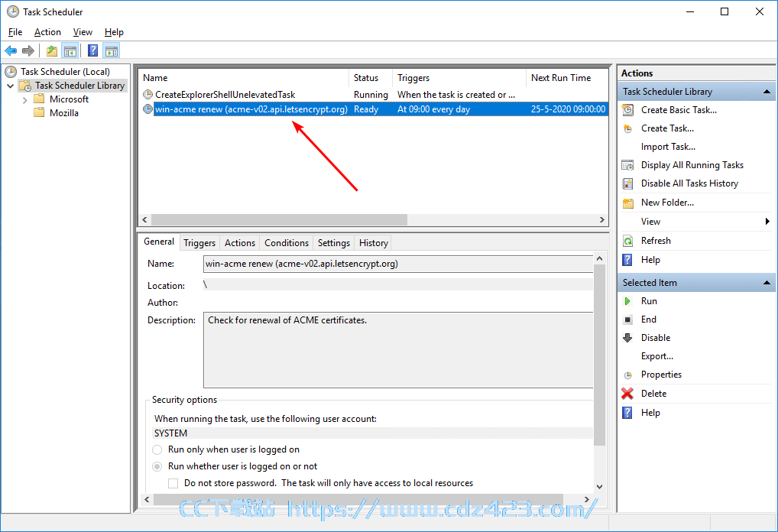Select Run only when user is logged on
The height and width of the screenshot is (532, 778).
click(157, 449)
